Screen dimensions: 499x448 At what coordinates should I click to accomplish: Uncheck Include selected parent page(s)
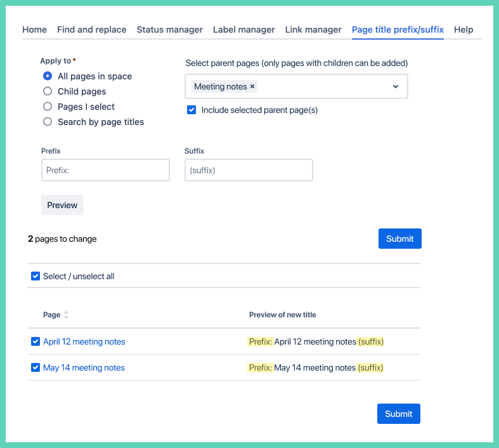click(191, 110)
